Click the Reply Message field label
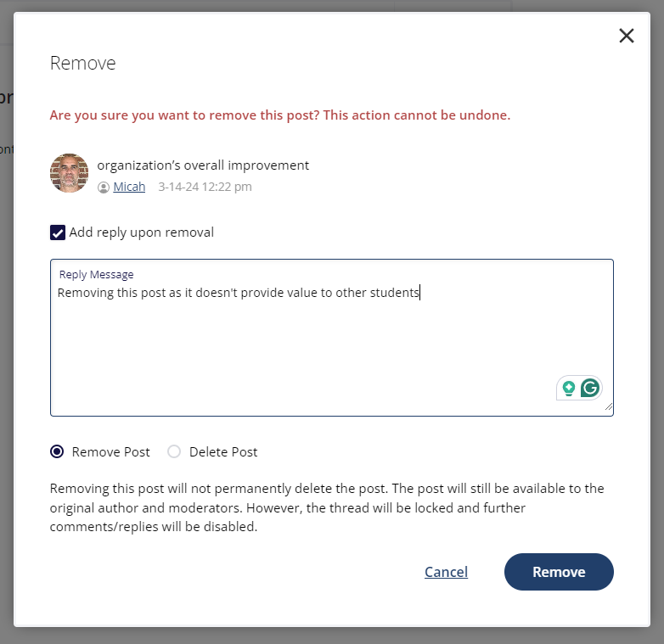The image size is (664, 644). (x=96, y=275)
